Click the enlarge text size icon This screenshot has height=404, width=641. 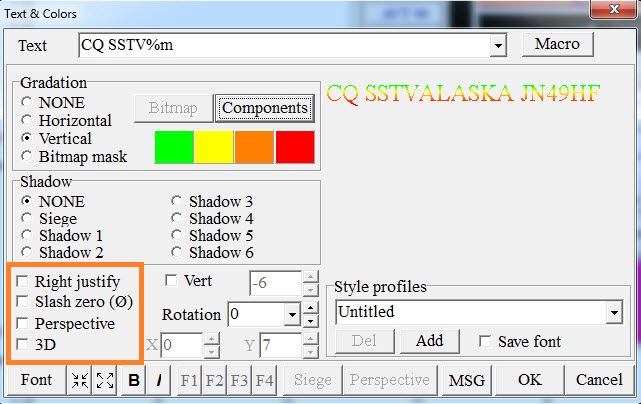pos(105,380)
